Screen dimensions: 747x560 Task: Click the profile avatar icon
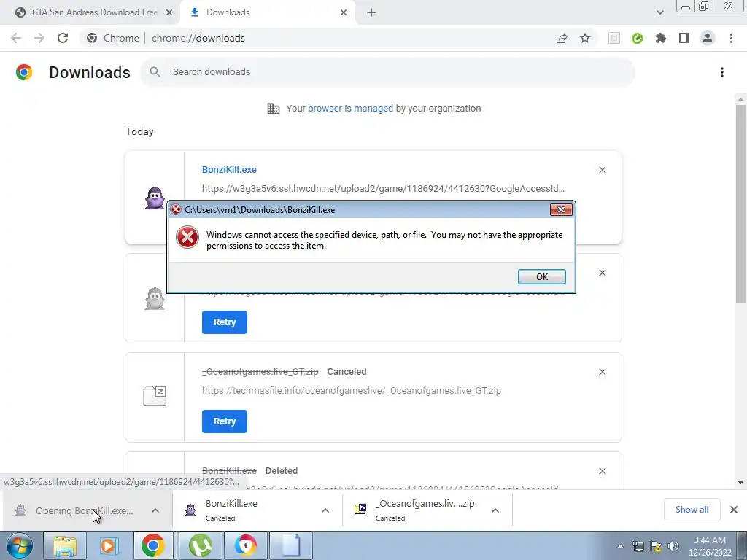coord(708,38)
